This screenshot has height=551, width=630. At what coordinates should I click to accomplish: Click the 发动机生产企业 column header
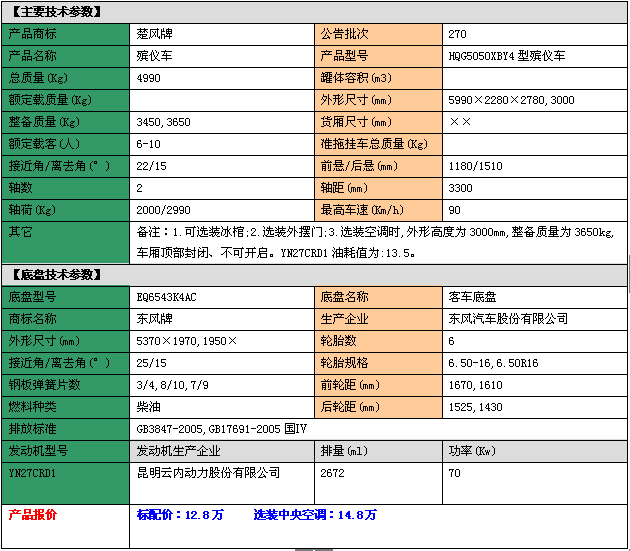coord(178,451)
